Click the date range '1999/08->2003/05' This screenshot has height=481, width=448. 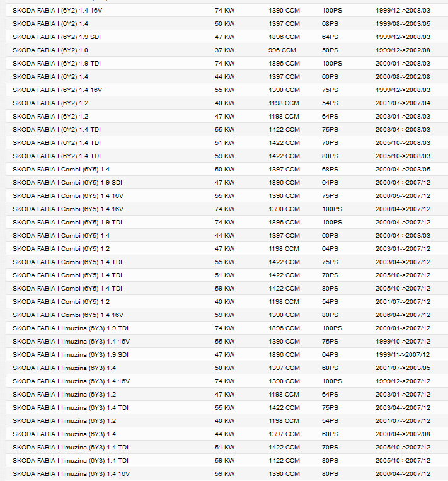pyautogui.click(x=403, y=24)
